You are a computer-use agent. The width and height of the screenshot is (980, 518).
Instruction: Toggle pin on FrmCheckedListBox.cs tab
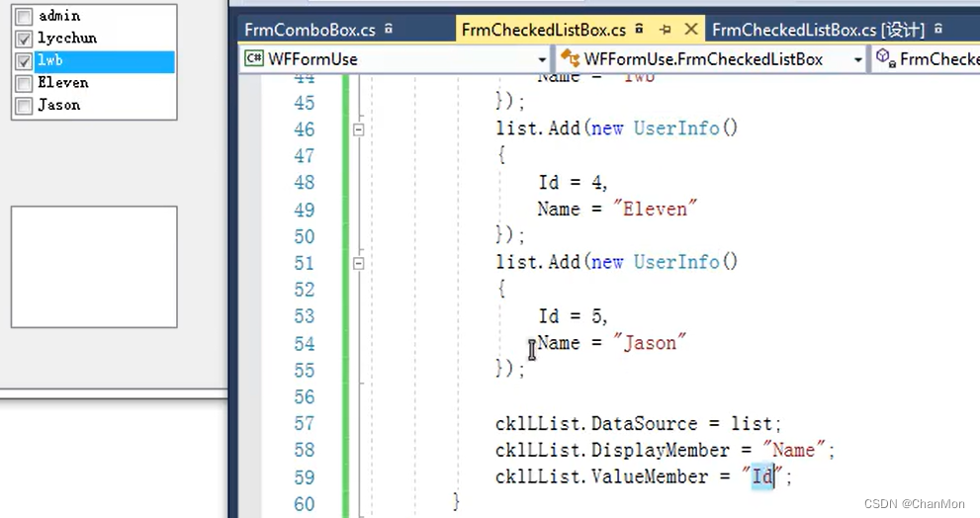click(665, 30)
